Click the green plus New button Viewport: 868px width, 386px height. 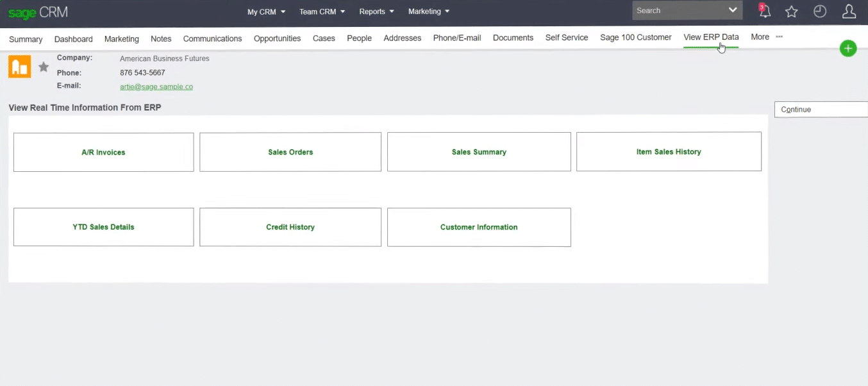[x=848, y=48]
